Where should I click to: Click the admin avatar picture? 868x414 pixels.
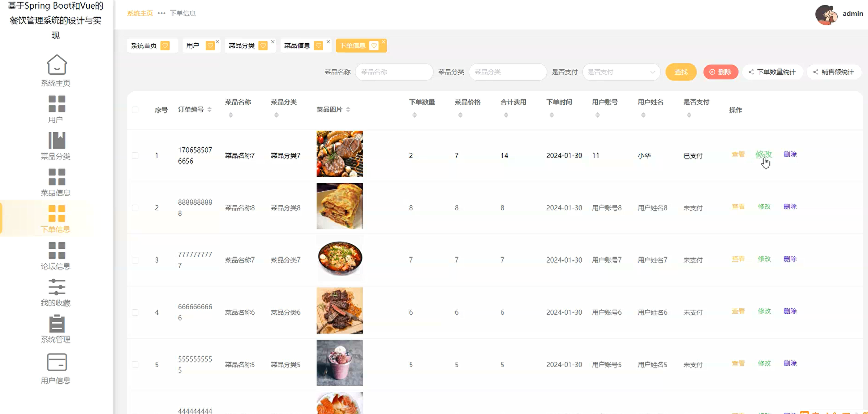pyautogui.click(x=826, y=15)
